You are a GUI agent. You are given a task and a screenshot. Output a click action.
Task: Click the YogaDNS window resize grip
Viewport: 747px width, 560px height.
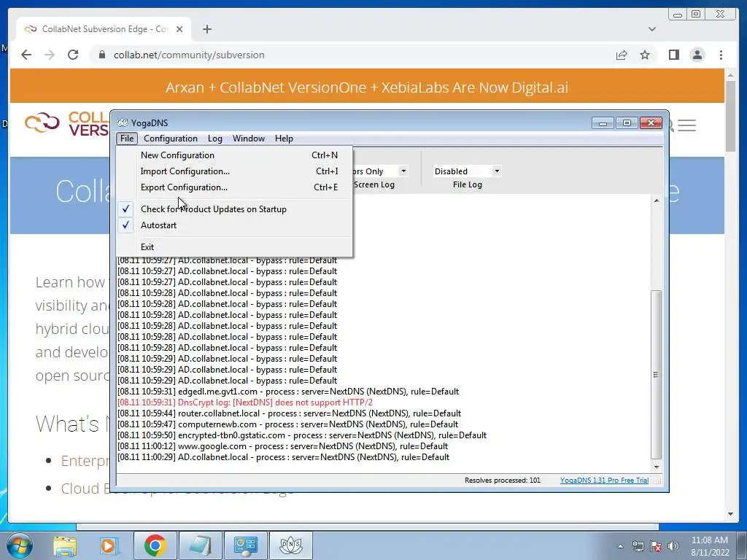[659, 481]
